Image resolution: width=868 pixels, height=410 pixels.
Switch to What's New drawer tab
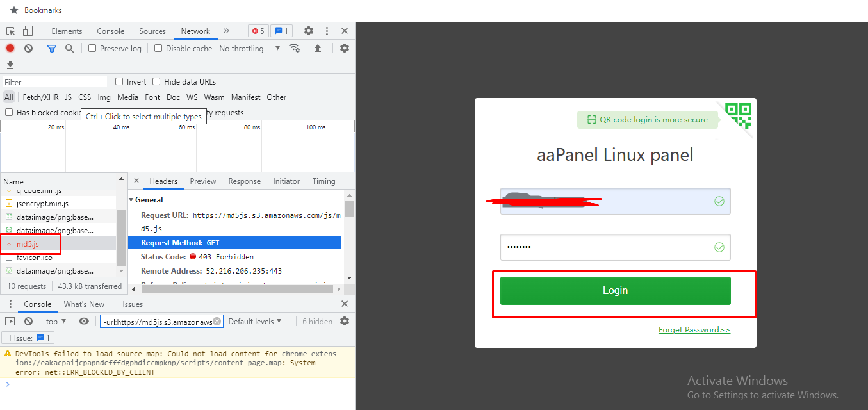coord(84,304)
